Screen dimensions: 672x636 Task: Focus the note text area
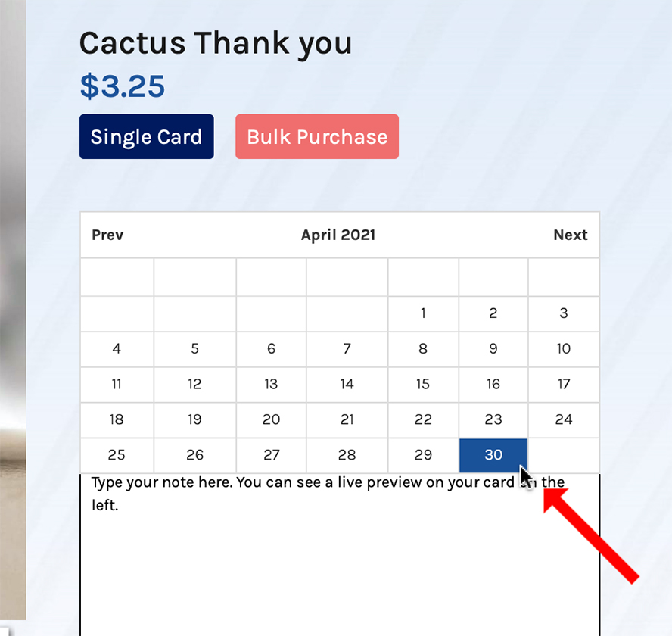pyautogui.click(x=340, y=555)
